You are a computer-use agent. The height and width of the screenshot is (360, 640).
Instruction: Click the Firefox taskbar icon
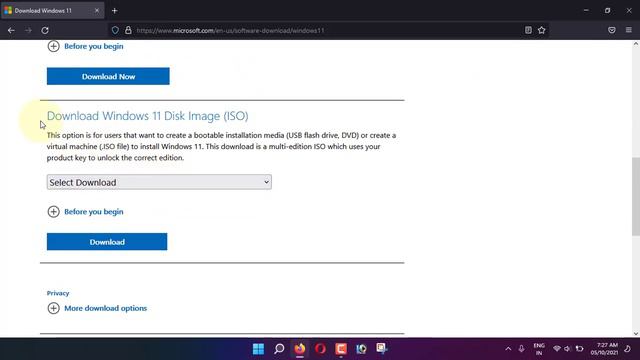coord(300,349)
